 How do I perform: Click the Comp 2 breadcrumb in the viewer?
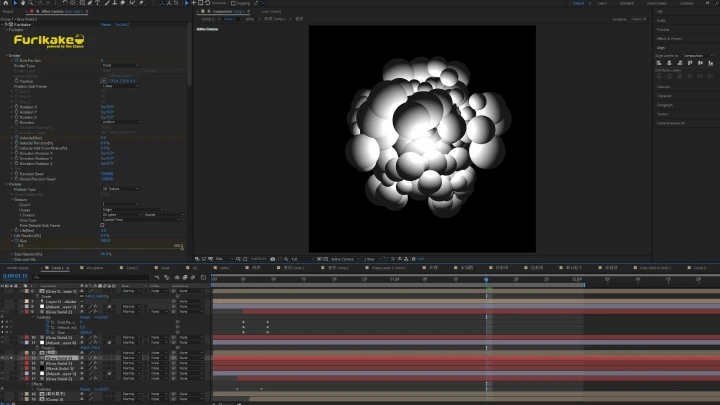(208, 19)
